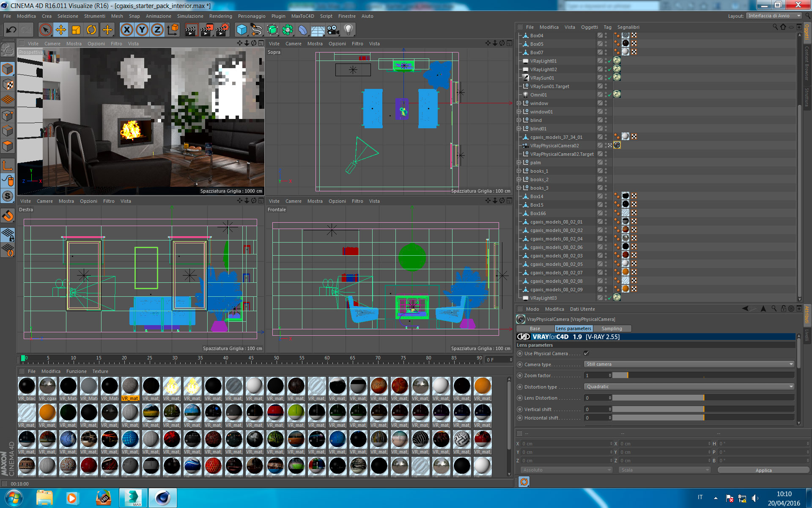The width and height of the screenshot is (812, 508).
Task: Open the Distortion type dropdown
Action: pyautogui.click(x=689, y=387)
